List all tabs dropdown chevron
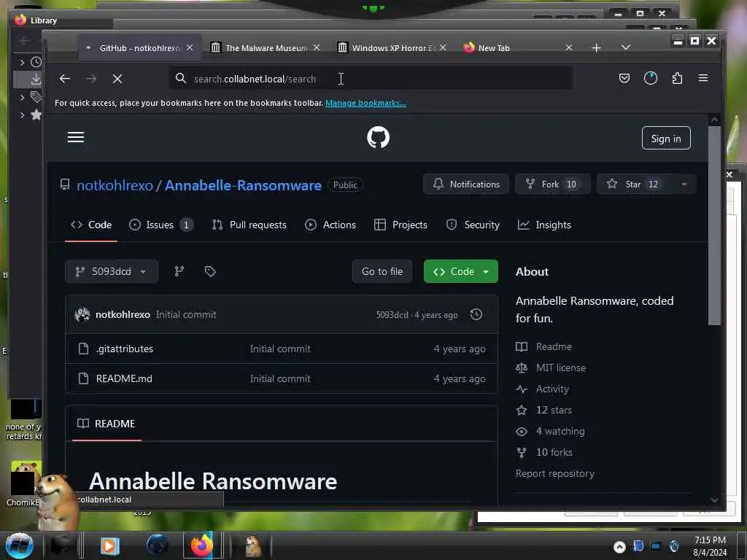This screenshot has width=747, height=560. [625, 47]
